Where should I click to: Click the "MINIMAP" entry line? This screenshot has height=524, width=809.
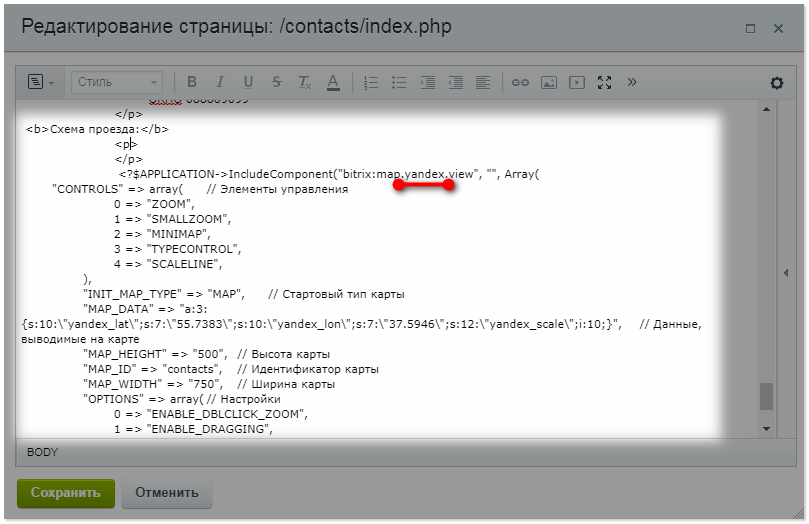(x=162, y=234)
